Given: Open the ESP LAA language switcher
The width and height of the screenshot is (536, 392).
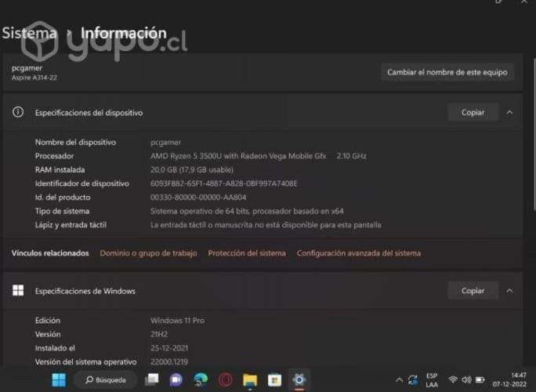Looking at the screenshot, I should click(432, 380).
